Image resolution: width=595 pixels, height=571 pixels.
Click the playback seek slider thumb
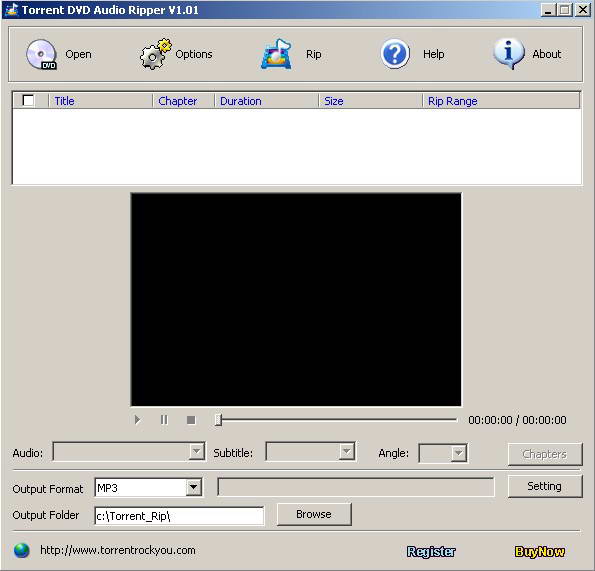pos(218,420)
